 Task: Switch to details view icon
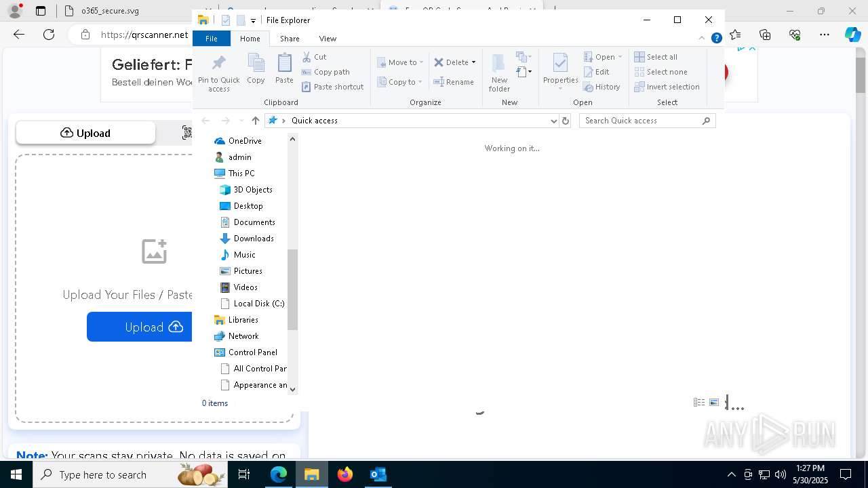[x=699, y=403]
